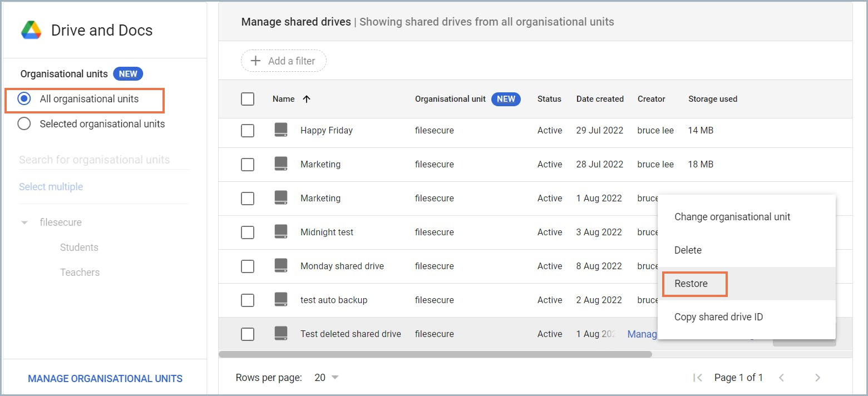Select the Selected organisational units radio option
The height and width of the screenshot is (396, 868).
coord(24,123)
